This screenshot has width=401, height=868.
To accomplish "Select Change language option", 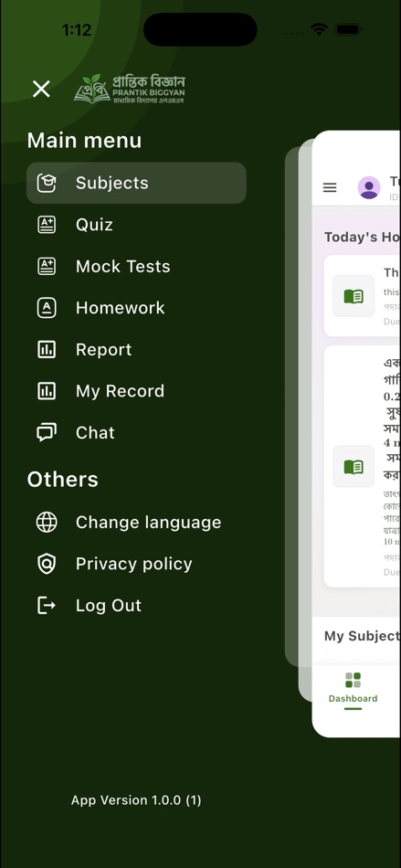I will pyautogui.click(x=136, y=522).
